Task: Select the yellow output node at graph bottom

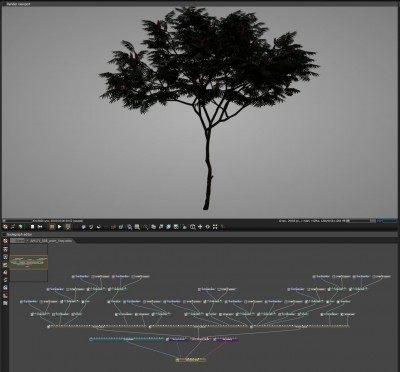Action: 191,360
